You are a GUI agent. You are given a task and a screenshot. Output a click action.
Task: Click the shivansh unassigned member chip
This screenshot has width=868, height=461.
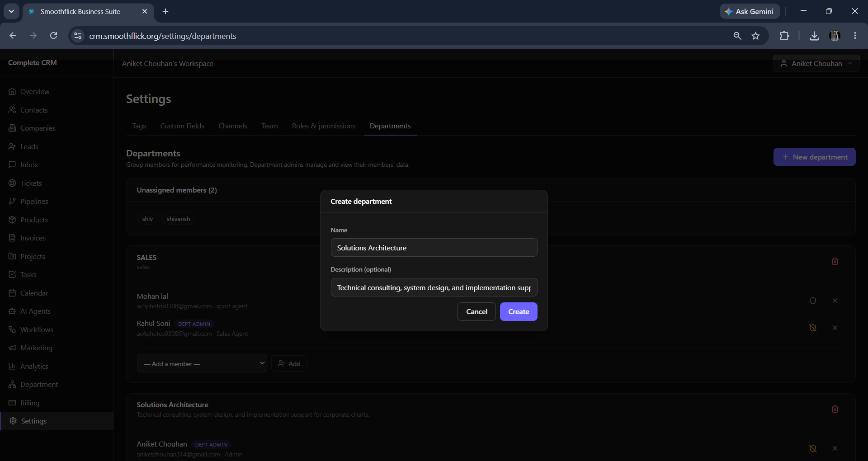[x=178, y=219]
